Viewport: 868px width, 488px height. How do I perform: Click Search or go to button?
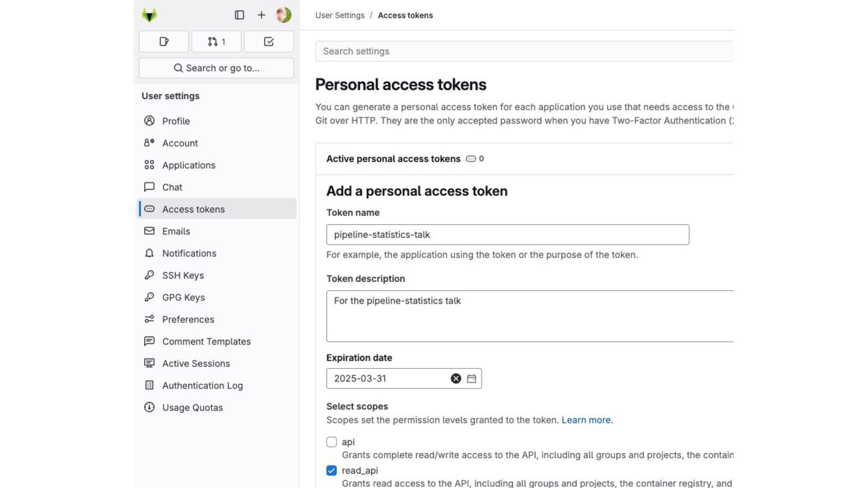coord(216,68)
